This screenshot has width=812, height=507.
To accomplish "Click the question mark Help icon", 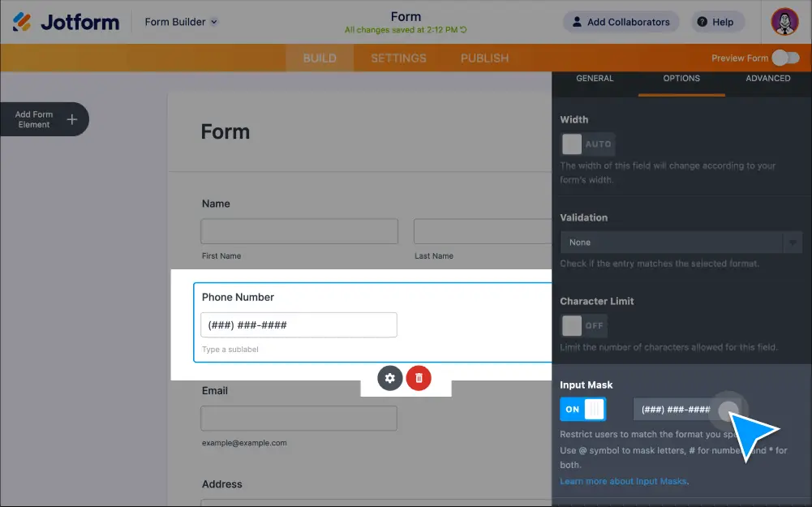I will [x=702, y=22].
